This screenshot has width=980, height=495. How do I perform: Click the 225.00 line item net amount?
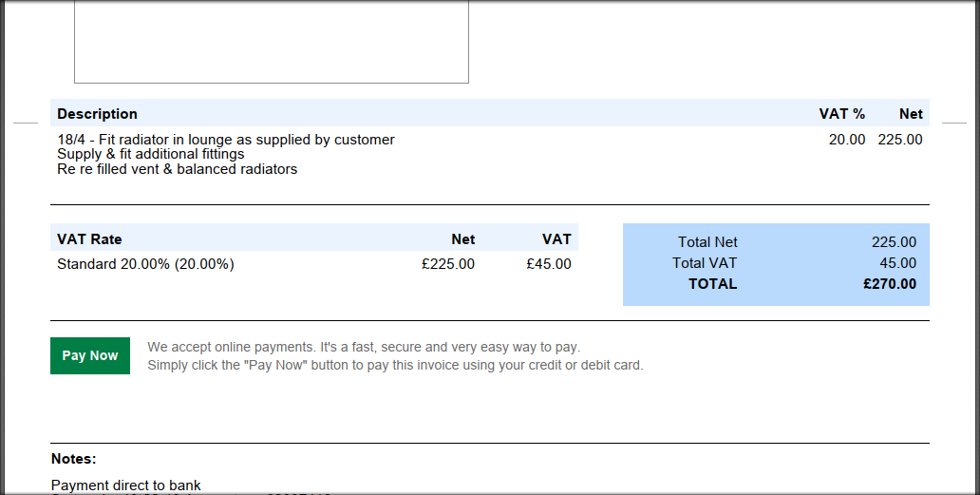pyautogui.click(x=899, y=140)
